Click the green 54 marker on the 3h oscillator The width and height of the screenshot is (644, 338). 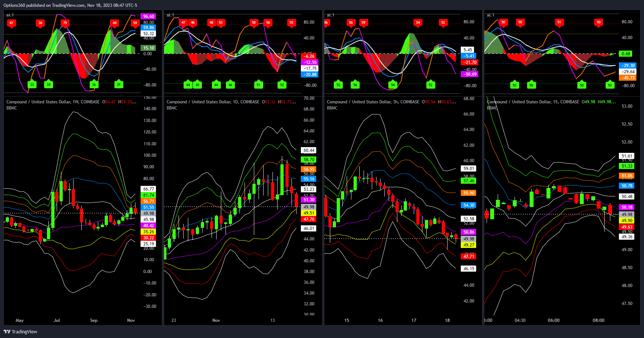pos(393,85)
